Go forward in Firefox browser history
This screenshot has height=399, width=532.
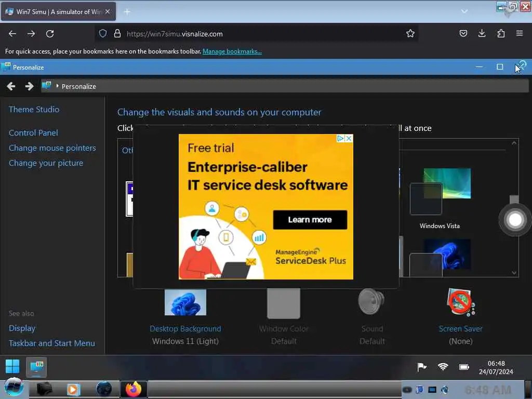(x=31, y=34)
